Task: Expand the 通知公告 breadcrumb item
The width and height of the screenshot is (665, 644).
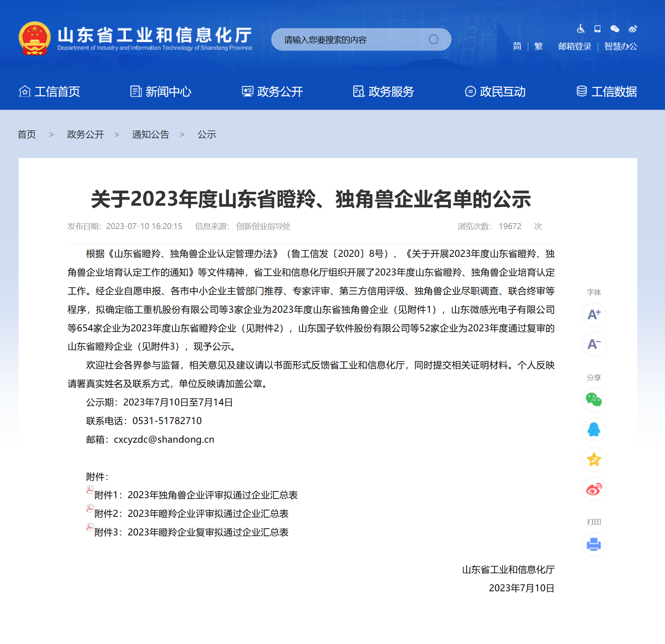Action: pyautogui.click(x=150, y=134)
